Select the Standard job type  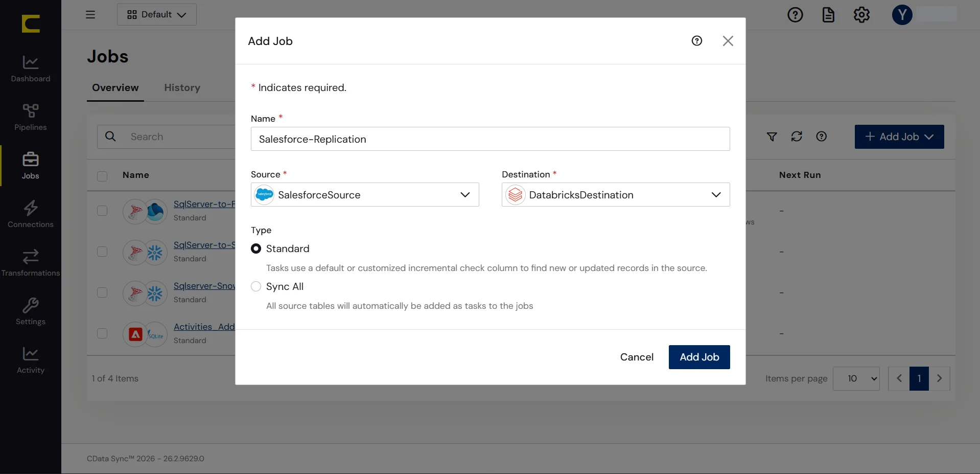click(x=256, y=249)
